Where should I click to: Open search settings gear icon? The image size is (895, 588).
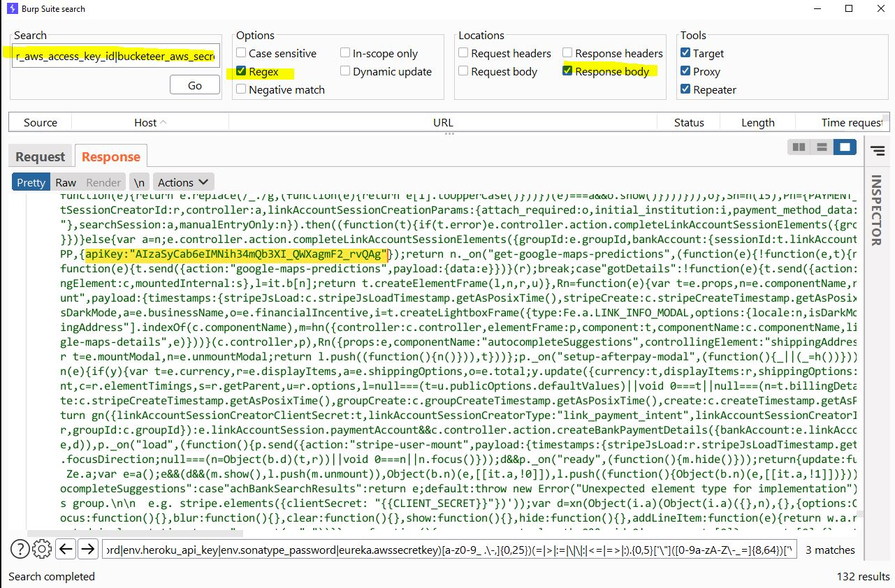[42, 550]
